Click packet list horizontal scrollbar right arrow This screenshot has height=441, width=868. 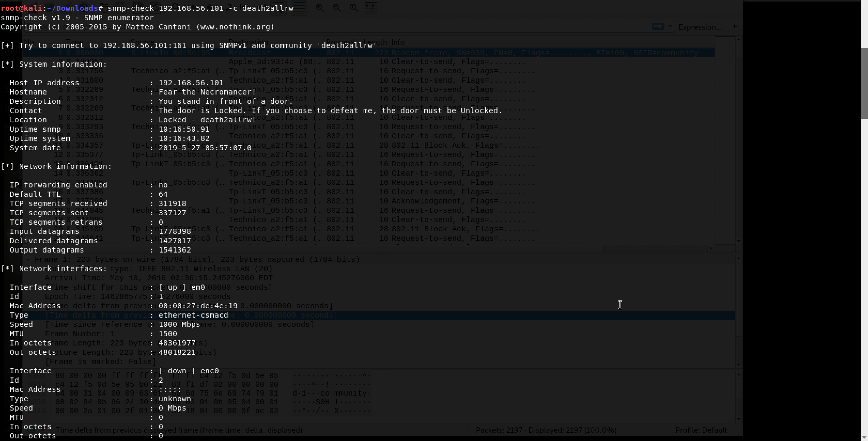pos(711,248)
